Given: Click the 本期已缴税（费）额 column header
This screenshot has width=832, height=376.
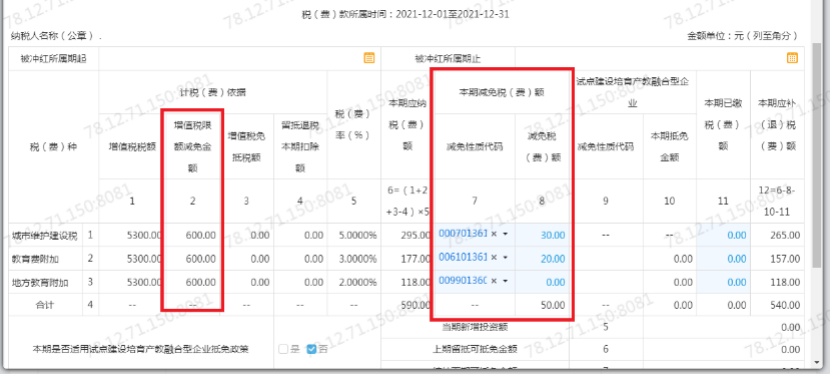Looking at the screenshot, I should (723, 125).
